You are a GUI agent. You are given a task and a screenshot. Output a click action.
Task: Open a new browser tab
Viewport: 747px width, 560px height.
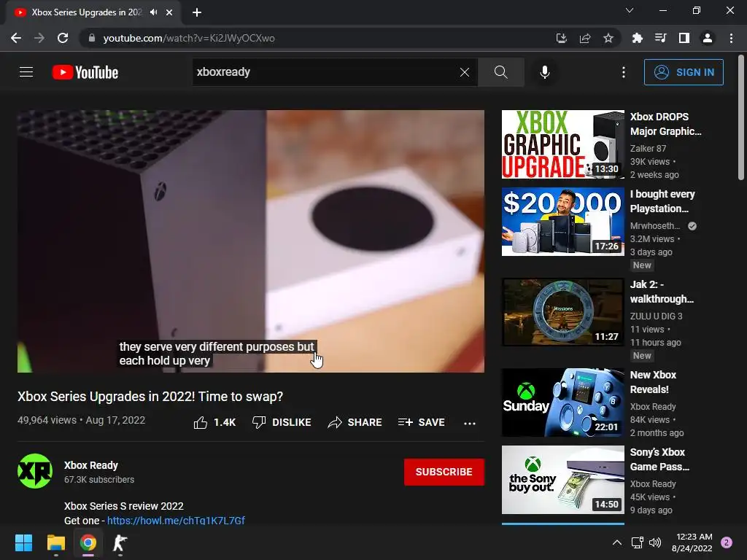[197, 12]
